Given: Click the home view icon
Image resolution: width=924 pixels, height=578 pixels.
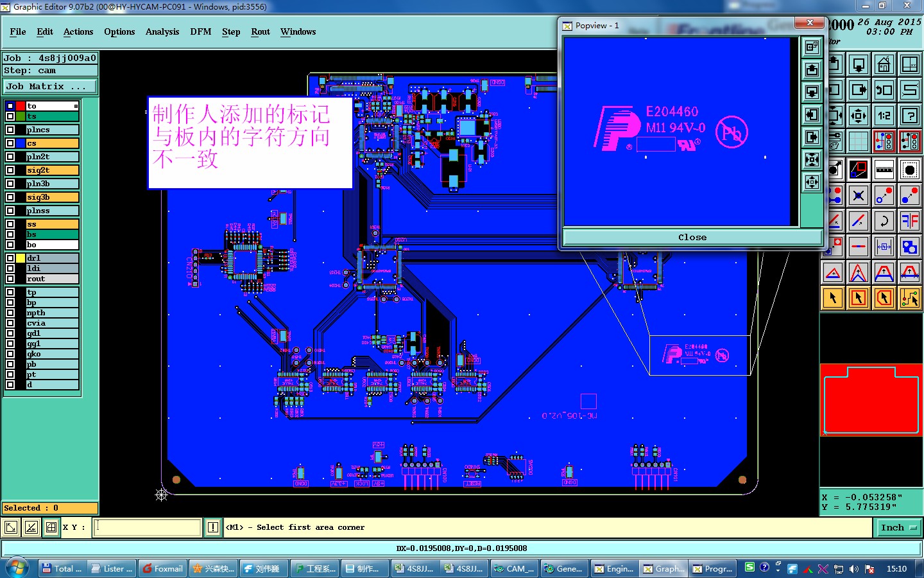Looking at the screenshot, I should click(x=884, y=64).
